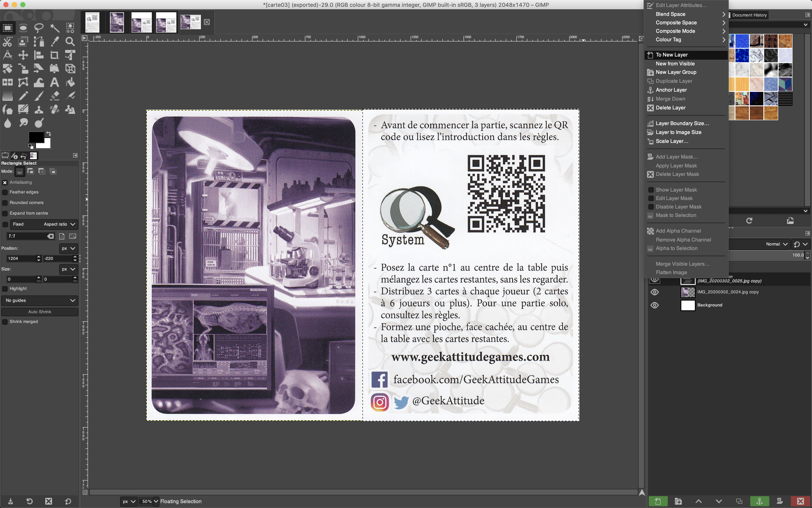The image size is (812, 508).
Task: Click the Auto Shrink button
Action: [x=40, y=312]
